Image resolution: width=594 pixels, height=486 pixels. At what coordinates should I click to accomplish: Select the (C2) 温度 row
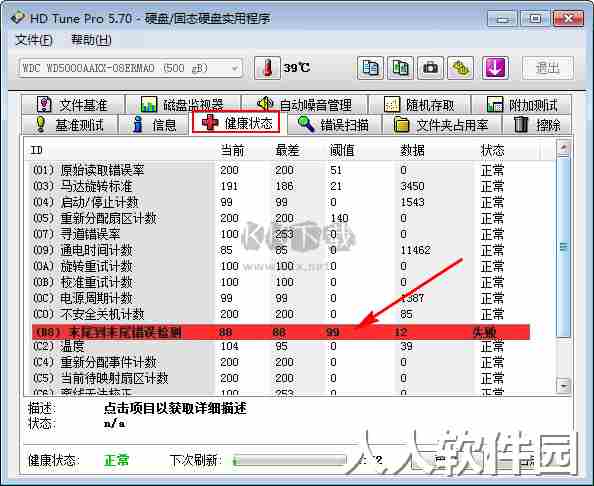pyautogui.click(x=280, y=346)
